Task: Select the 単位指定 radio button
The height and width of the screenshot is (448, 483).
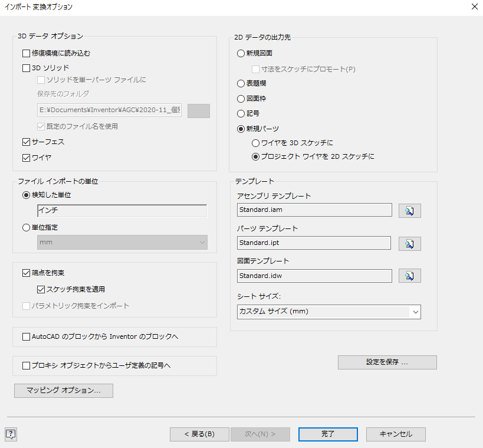Action: pyautogui.click(x=25, y=227)
